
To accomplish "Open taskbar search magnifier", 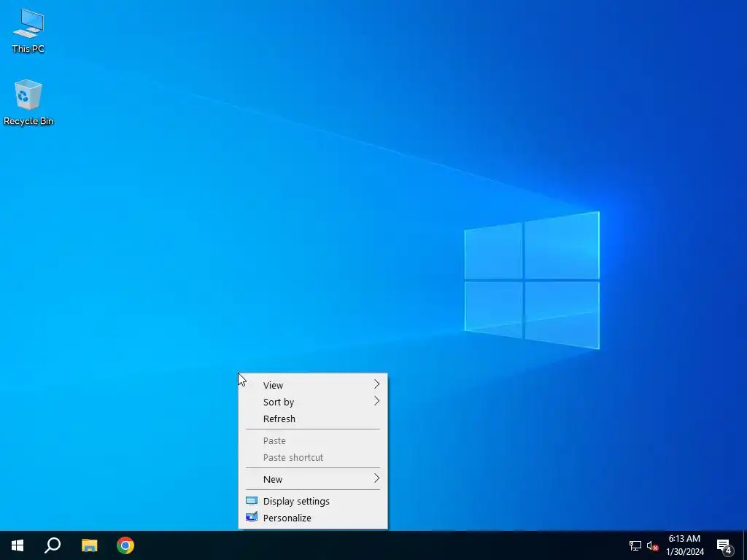I will [x=53, y=545].
